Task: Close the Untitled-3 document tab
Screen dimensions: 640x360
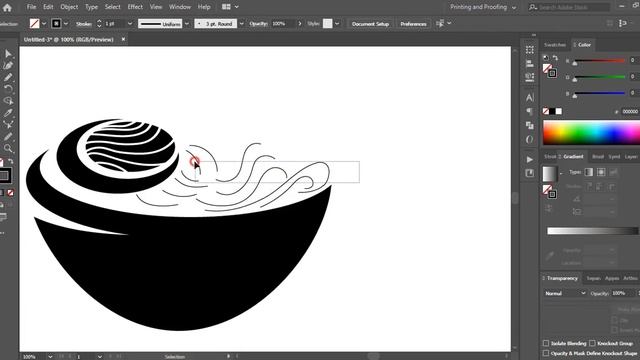Action: click(x=123, y=39)
